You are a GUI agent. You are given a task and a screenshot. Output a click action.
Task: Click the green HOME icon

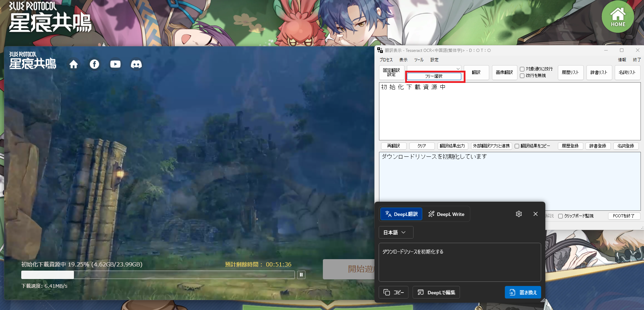pyautogui.click(x=618, y=17)
